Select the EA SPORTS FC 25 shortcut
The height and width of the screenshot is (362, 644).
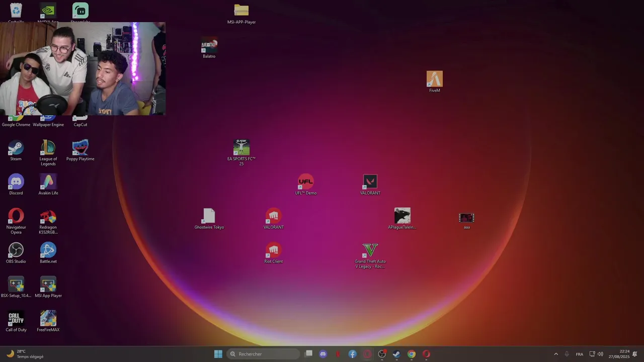pos(242,153)
